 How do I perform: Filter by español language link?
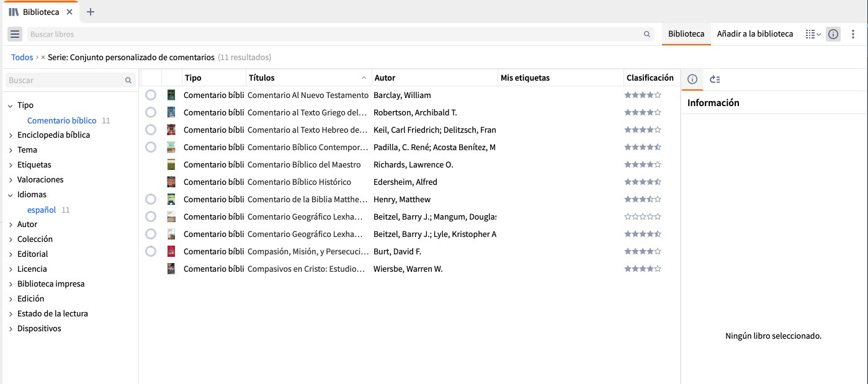(x=42, y=210)
